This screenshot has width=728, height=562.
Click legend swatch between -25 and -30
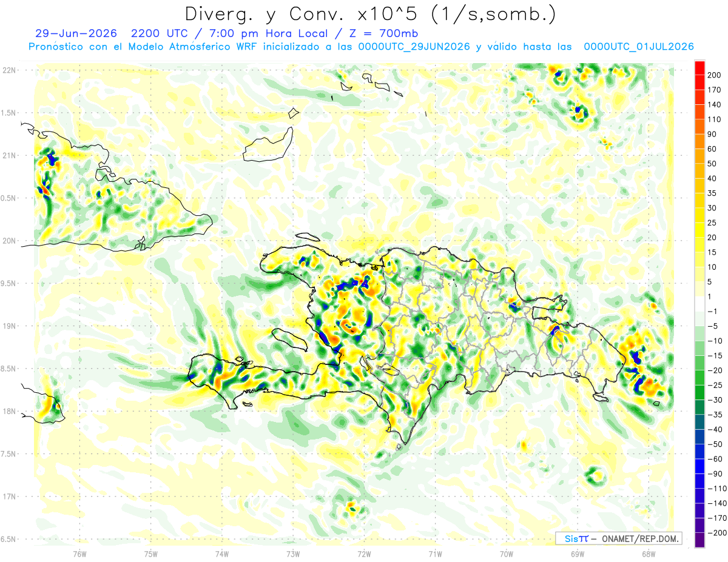699,393
